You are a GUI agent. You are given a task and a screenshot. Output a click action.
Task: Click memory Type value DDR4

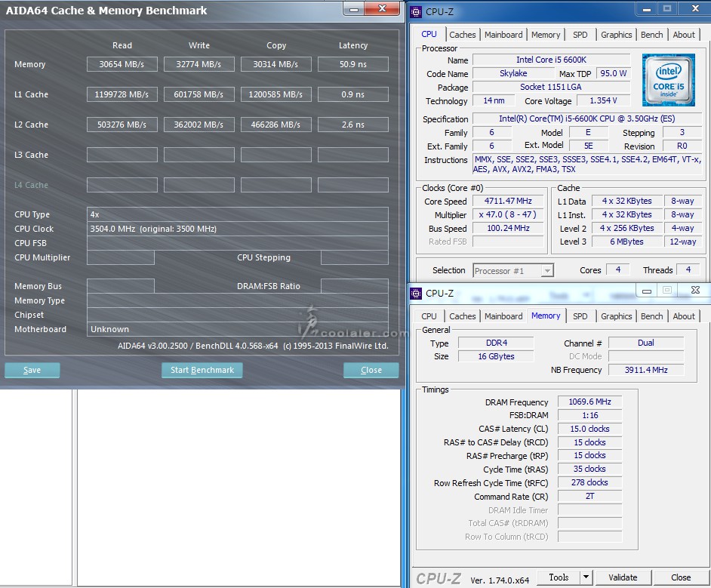(497, 343)
